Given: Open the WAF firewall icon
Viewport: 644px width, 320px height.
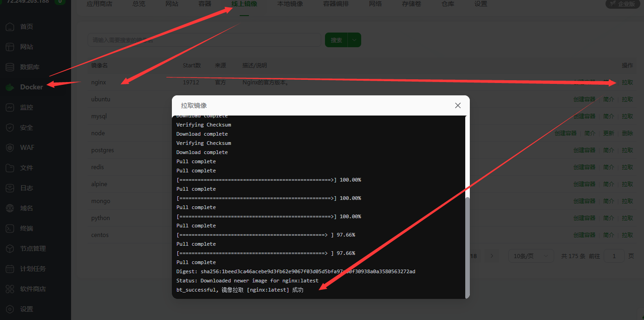Looking at the screenshot, I should tap(10, 148).
